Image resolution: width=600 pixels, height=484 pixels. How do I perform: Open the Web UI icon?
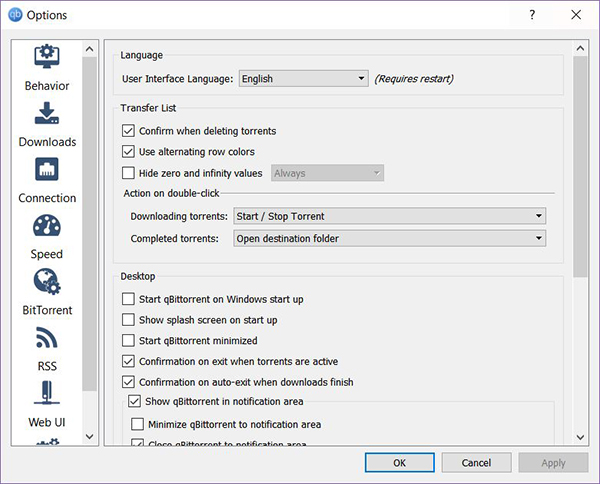tap(47, 393)
